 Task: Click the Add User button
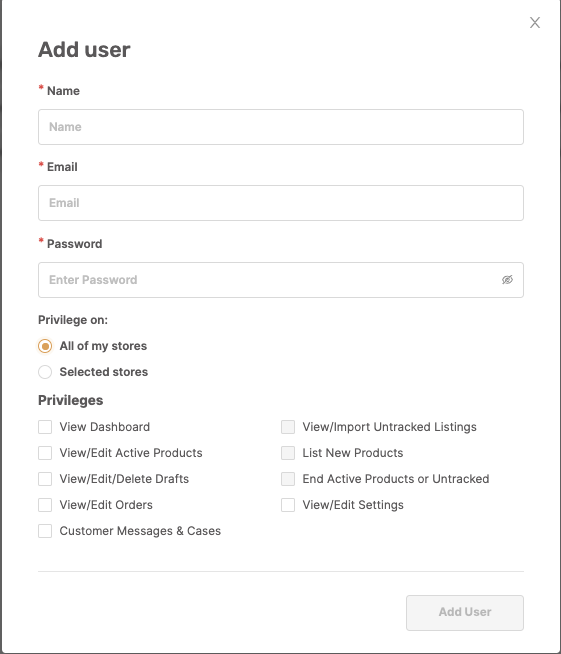click(465, 613)
